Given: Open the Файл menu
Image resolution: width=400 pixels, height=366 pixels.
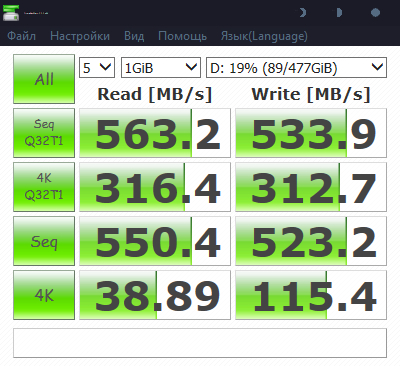Looking at the screenshot, I should pyautogui.click(x=21, y=36).
